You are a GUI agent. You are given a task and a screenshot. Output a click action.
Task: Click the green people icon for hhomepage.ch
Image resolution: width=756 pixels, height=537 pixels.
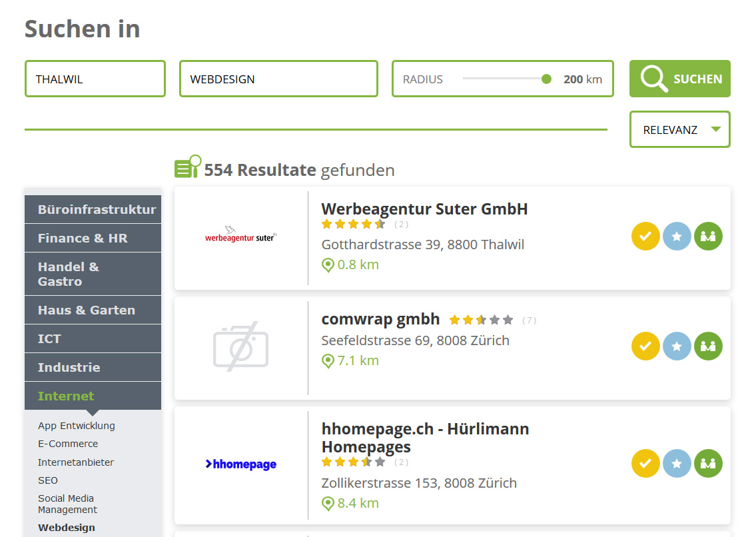click(708, 464)
